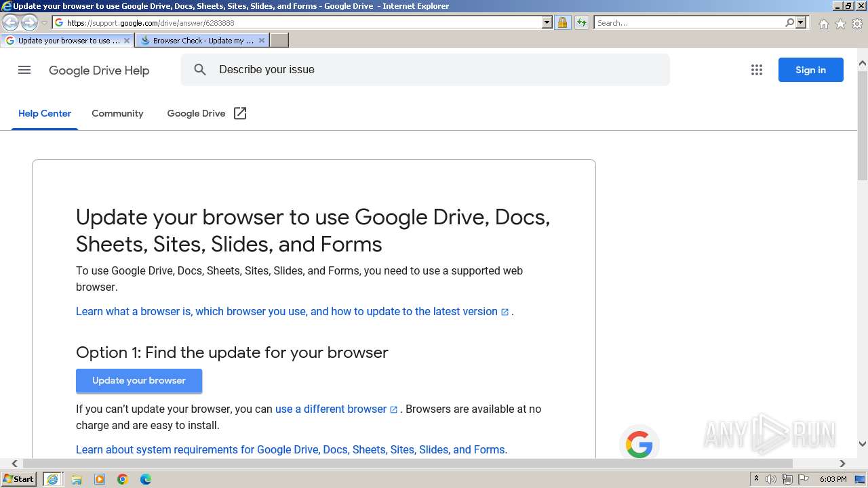The height and width of the screenshot is (488, 868).
Task: Click the 'Option 1: Find the update' heading
Action: (232, 352)
